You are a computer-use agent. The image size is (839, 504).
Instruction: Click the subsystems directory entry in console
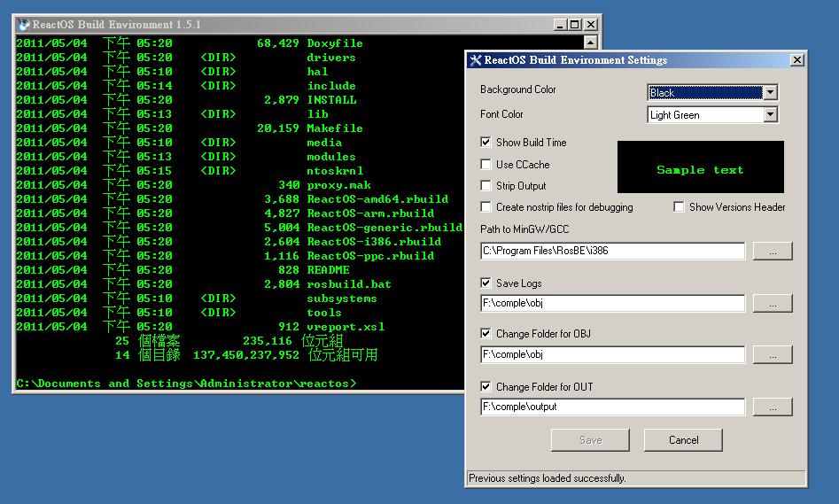342,298
